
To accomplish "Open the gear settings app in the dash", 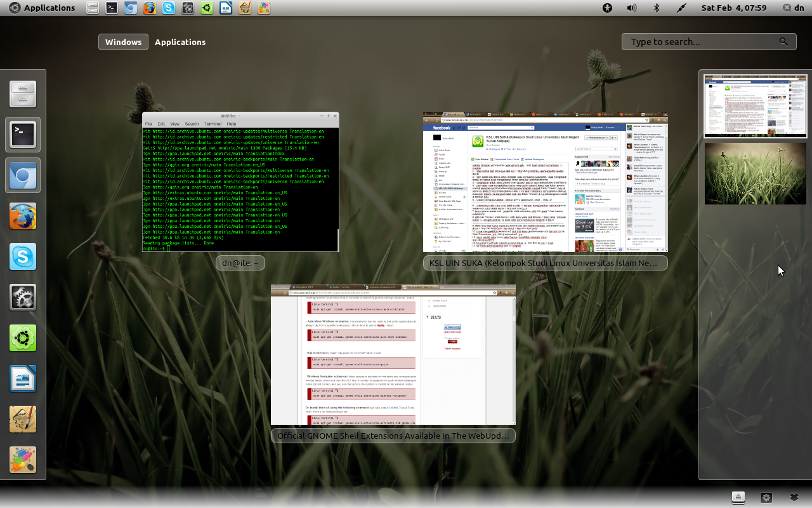I will tap(23, 297).
